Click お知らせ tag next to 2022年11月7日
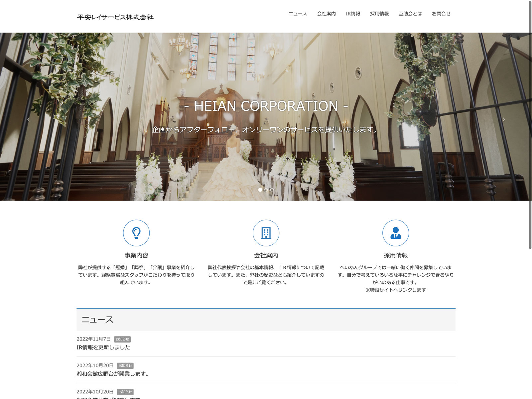532x399 pixels. point(122,339)
